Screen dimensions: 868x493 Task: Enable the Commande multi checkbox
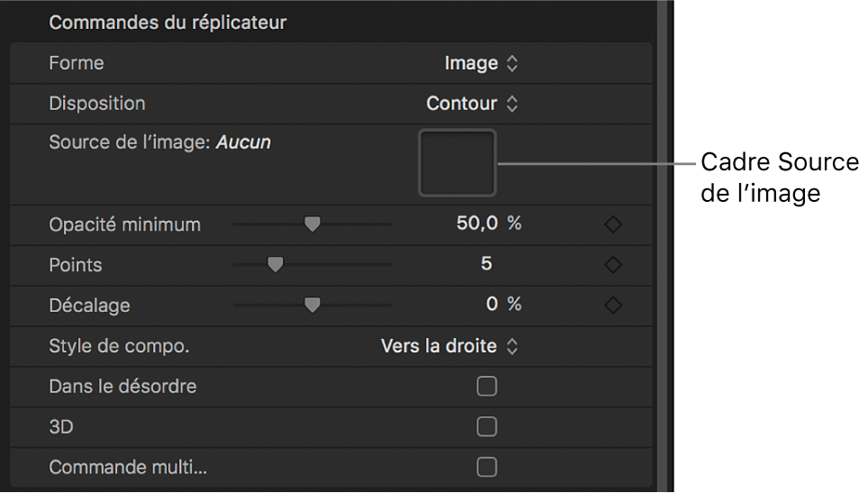click(x=486, y=467)
